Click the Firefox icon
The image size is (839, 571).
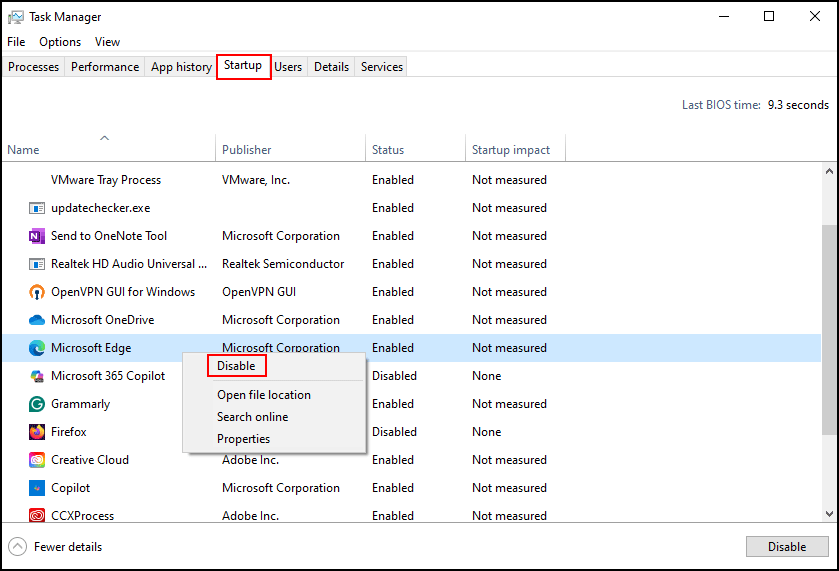tap(36, 432)
